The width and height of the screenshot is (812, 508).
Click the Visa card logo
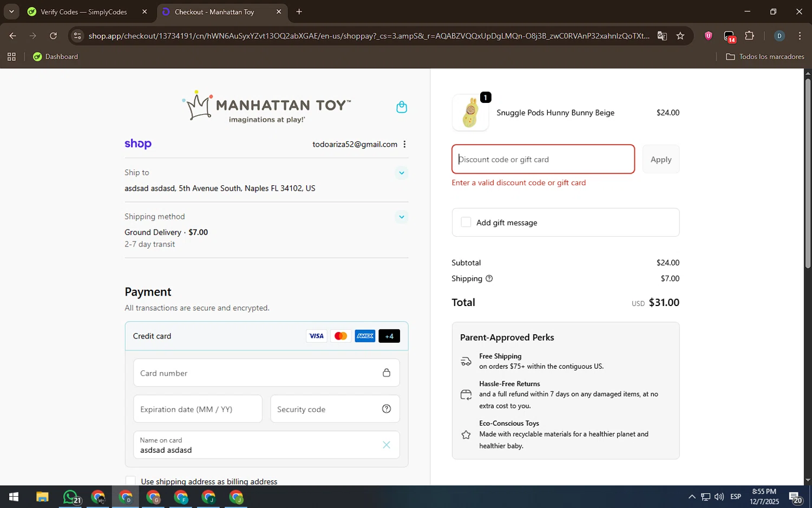click(316, 336)
